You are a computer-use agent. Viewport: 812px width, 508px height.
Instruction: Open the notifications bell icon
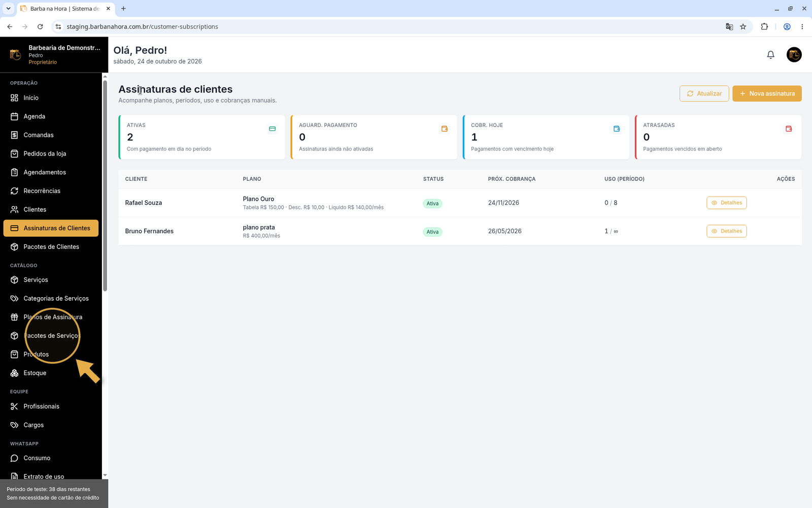tap(770, 55)
